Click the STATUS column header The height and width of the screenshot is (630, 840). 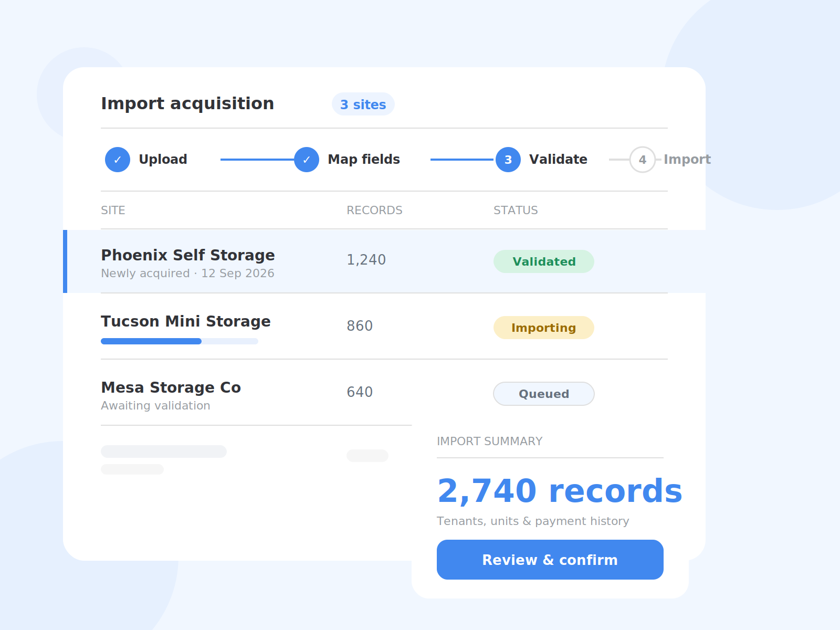coord(516,211)
